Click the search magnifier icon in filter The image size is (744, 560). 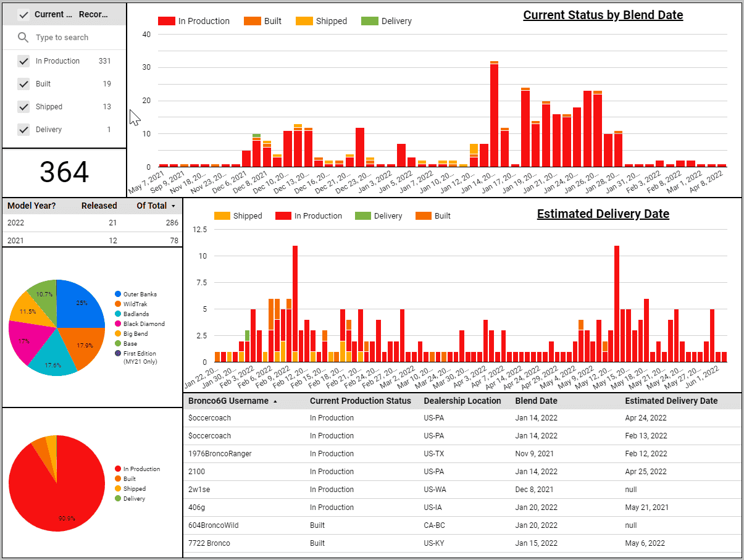(x=23, y=38)
